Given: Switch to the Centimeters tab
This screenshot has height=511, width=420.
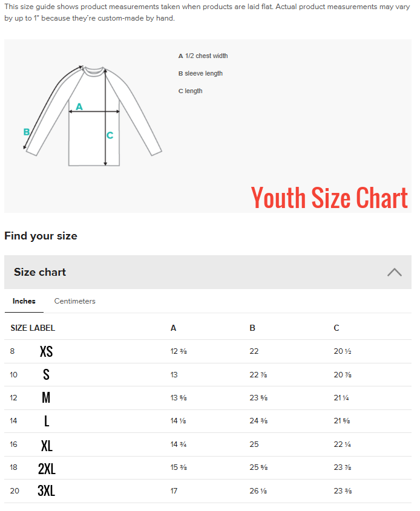Looking at the screenshot, I should (74, 301).
